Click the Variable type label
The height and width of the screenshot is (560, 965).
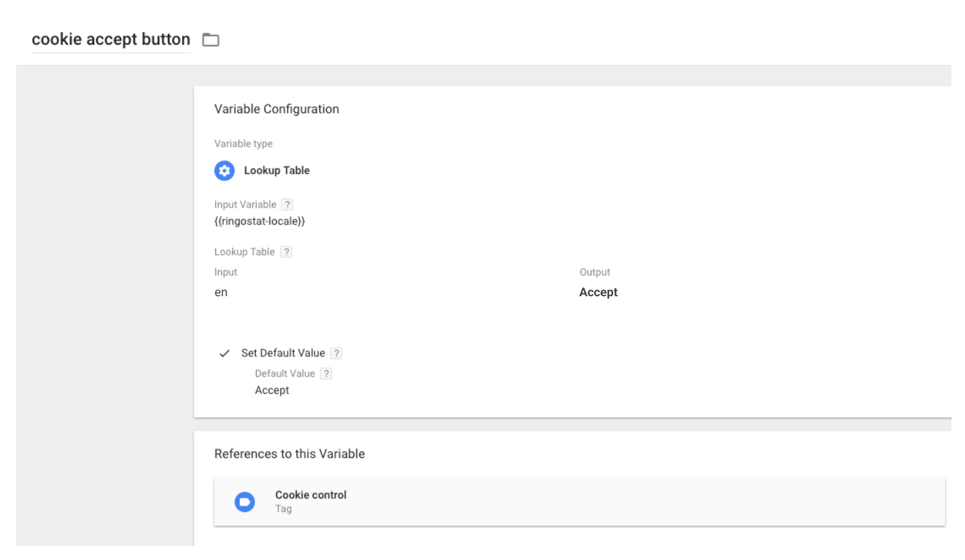coord(244,144)
